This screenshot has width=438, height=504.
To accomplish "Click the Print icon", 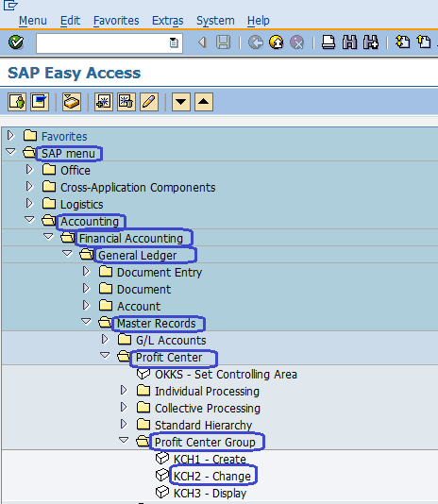I will pos(328,42).
